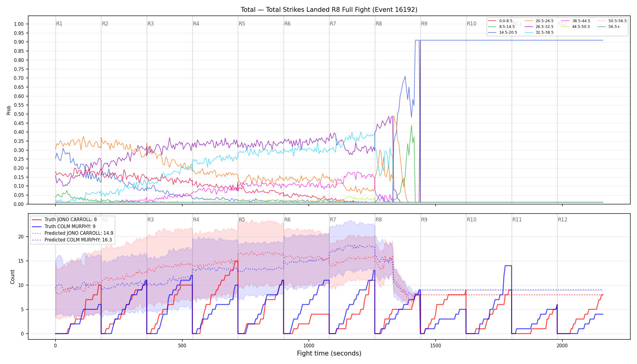
Task: Click the 0.50 tick on the Prob axis
Action: 19,114
